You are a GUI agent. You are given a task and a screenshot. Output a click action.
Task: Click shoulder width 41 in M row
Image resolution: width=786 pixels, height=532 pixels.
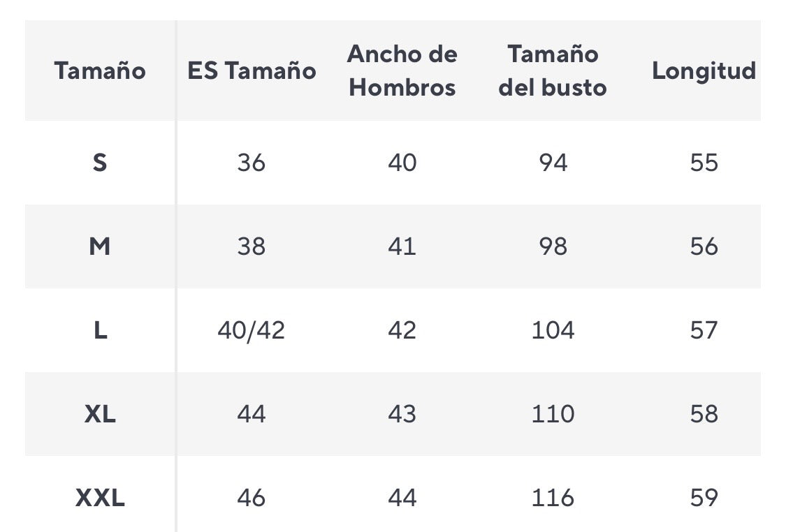click(x=402, y=246)
